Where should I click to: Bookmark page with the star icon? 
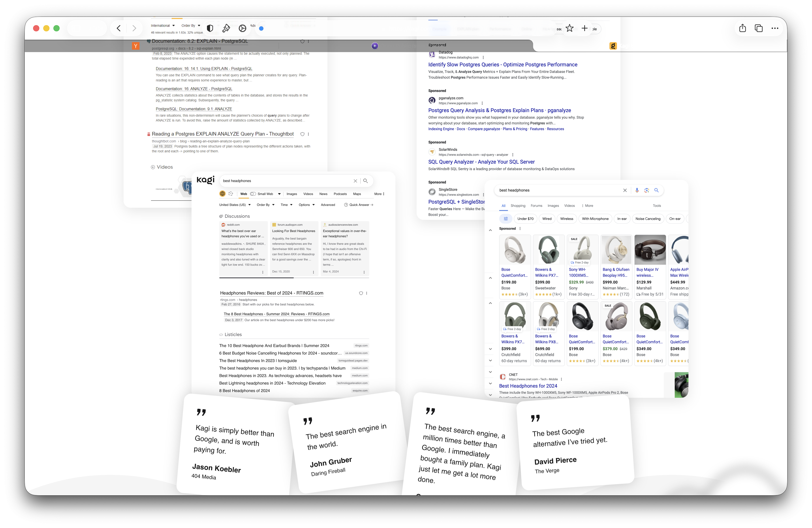pyautogui.click(x=570, y=28)
